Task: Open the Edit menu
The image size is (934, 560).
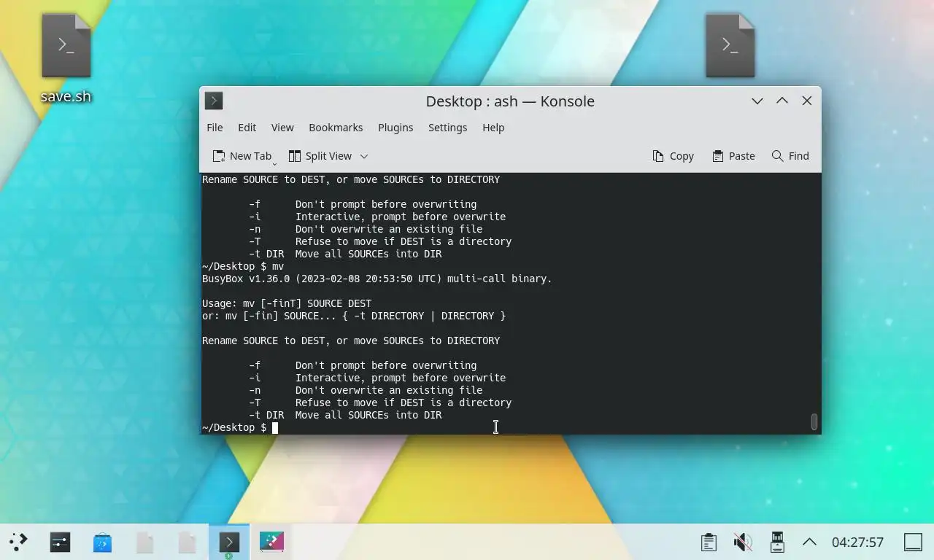Action: point(247,128)
